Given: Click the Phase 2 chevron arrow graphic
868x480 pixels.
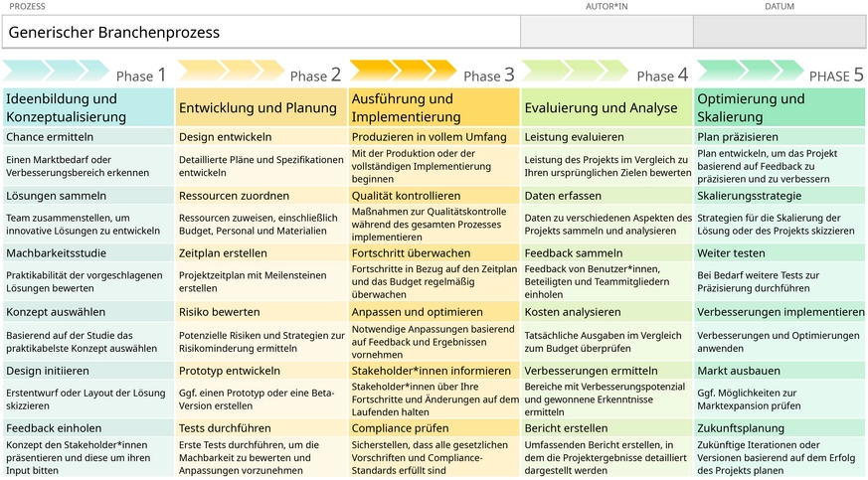Looking at the screenshot, I should (232, 71).
